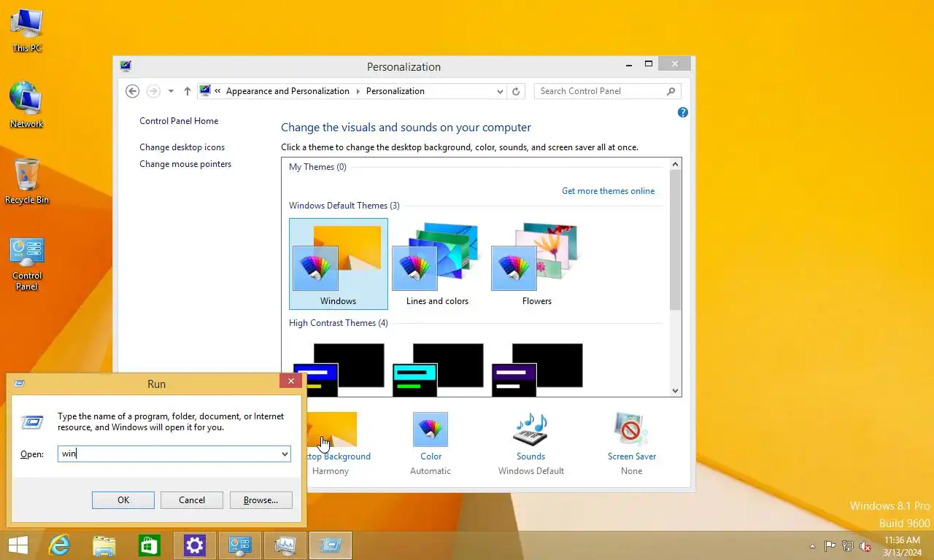Click the Run dialog title bar icon

point(20,384)
